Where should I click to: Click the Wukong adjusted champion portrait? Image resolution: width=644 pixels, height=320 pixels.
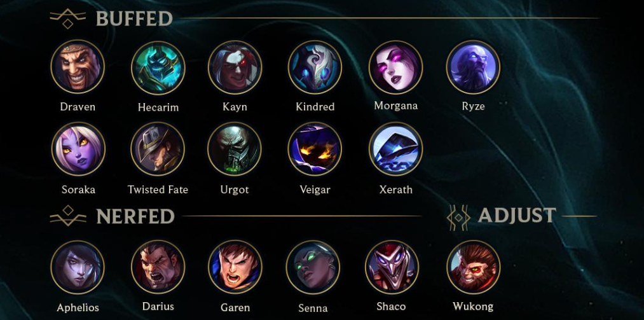[x=473, y=267]
